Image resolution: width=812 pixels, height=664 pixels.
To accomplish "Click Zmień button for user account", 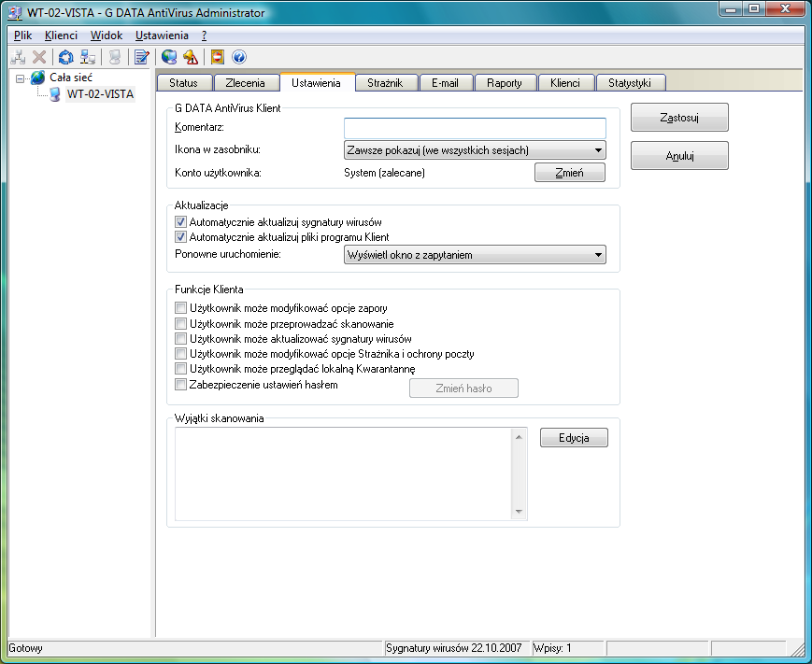I will point(570,173).
